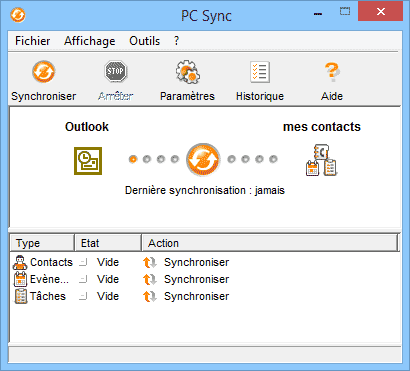The image size is (410, 371).
Task: Click the Evène... row calendar icon
Action: [x=20, y=279]
